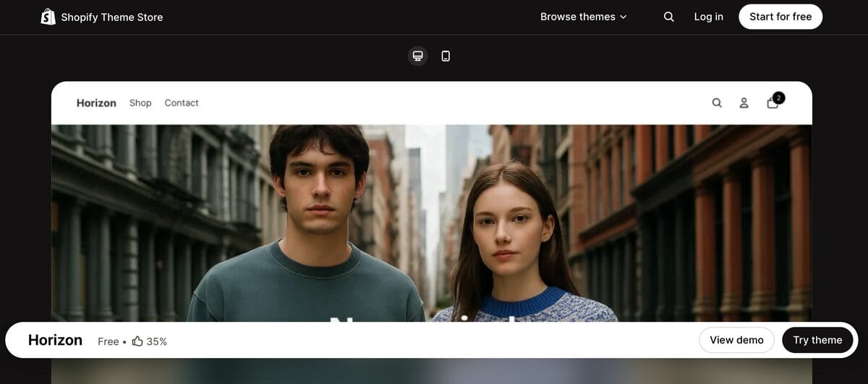Click the hero image in the preview
The height and width of the screenshot is (384, 868).
(431, 223)
